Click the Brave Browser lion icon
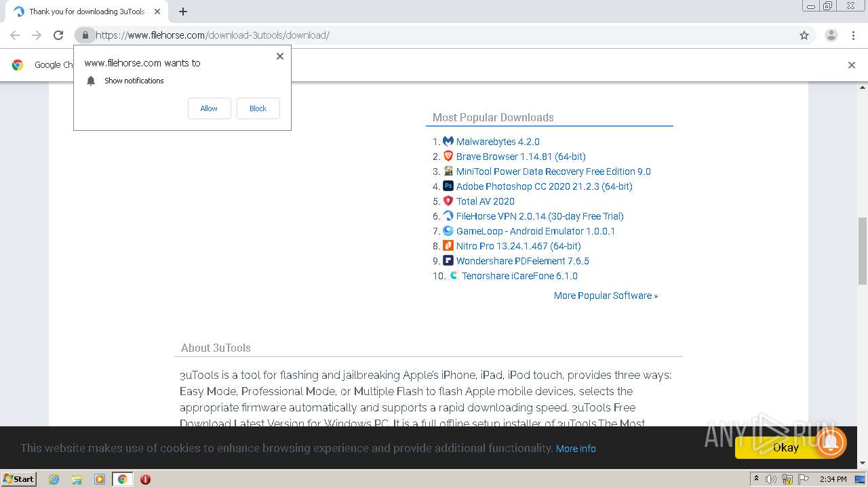The height and width of the screenshot is (488, 868). point(448,156)
